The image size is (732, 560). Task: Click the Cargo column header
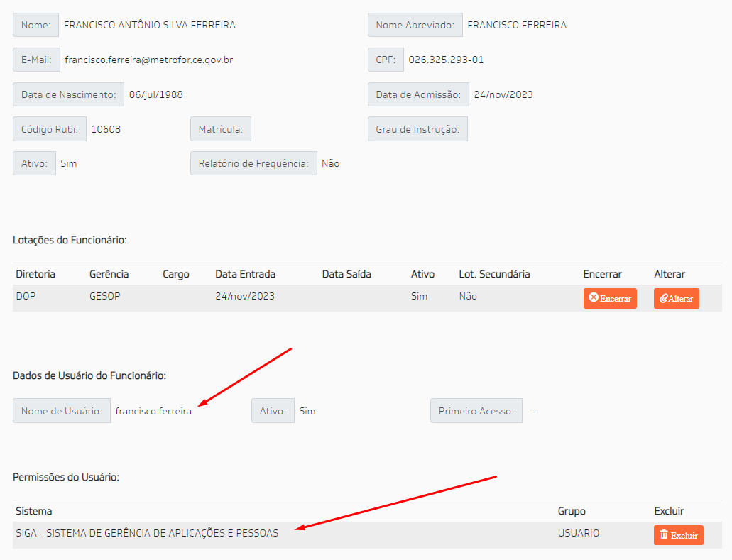click(x=176, y=275)
